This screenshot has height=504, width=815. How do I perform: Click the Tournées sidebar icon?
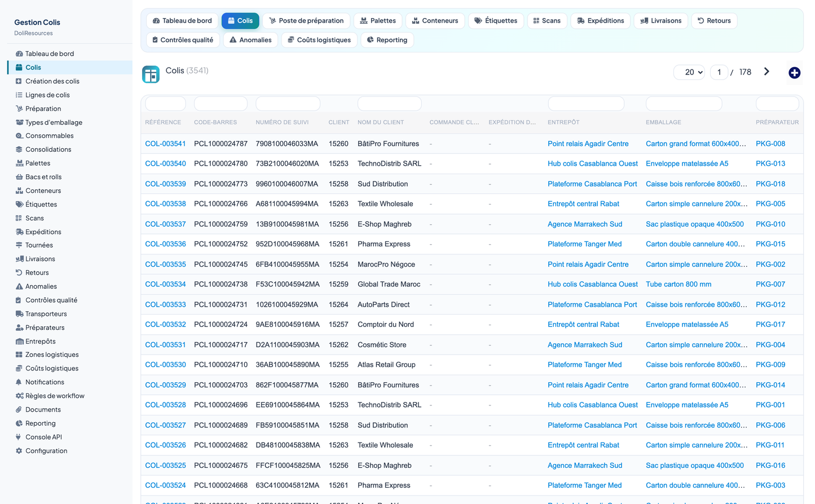pyautogui.click(x=19, y=245)
